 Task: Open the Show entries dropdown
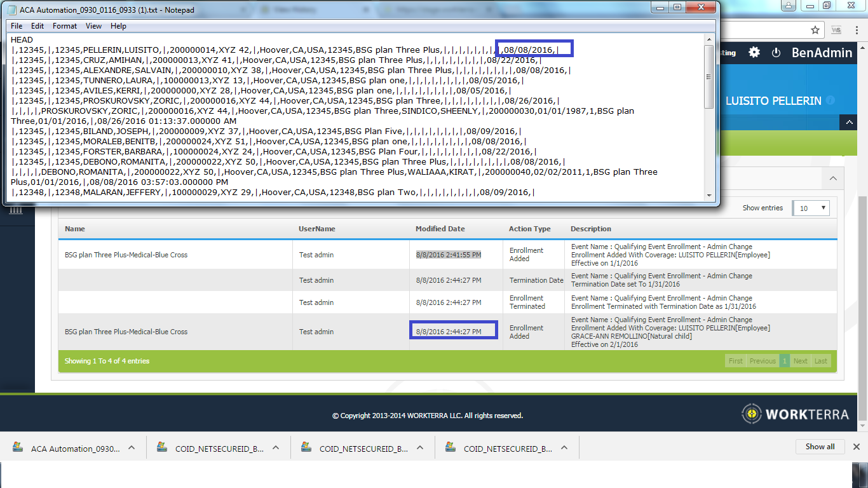coord(812,208)
